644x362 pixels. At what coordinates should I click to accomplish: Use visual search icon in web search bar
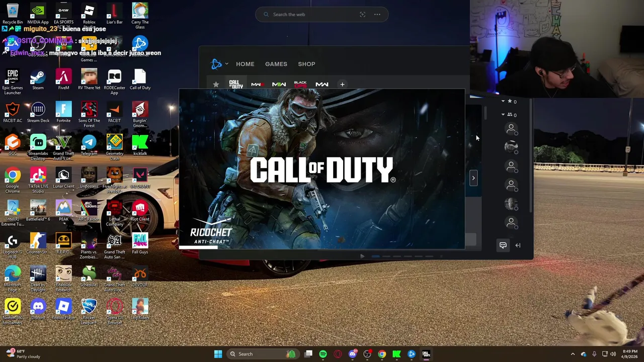[x=362, y=15]
